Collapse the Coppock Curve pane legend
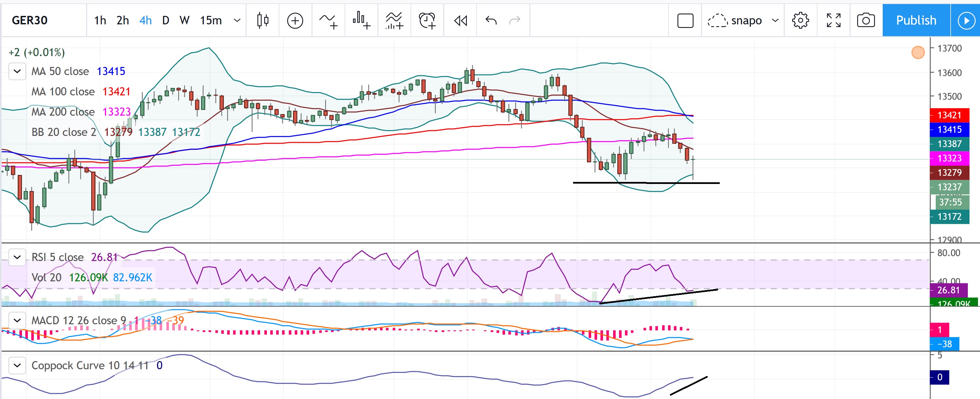 point(17,366)
